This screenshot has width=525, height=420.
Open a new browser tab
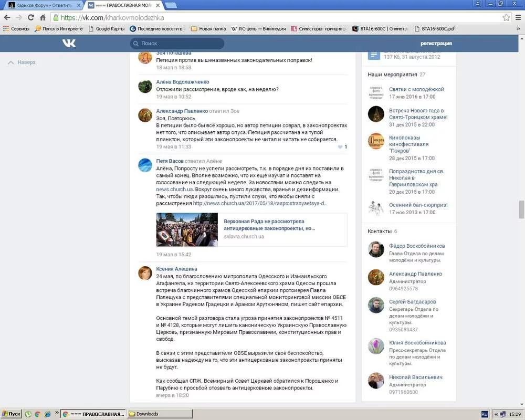tap(171, 5)
